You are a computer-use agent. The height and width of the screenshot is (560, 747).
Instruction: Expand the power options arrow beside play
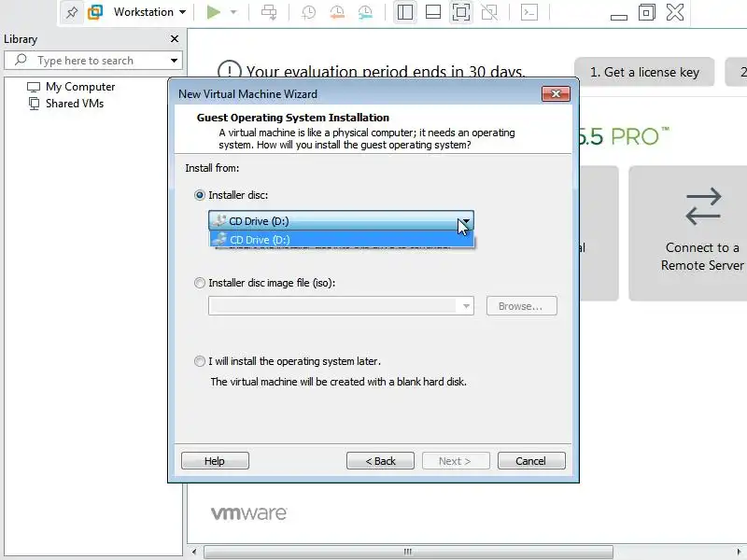click(x=233, y=12)
